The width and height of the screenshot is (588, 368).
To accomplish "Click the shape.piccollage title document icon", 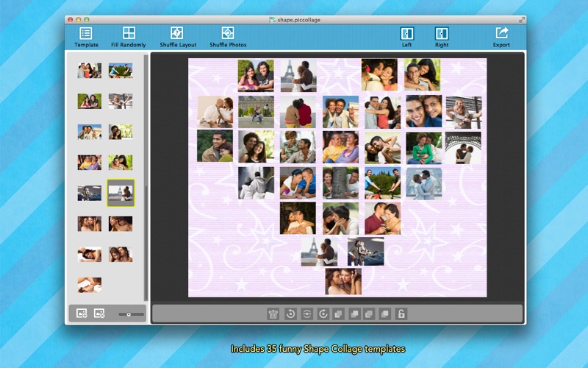I will click(273, 19).
